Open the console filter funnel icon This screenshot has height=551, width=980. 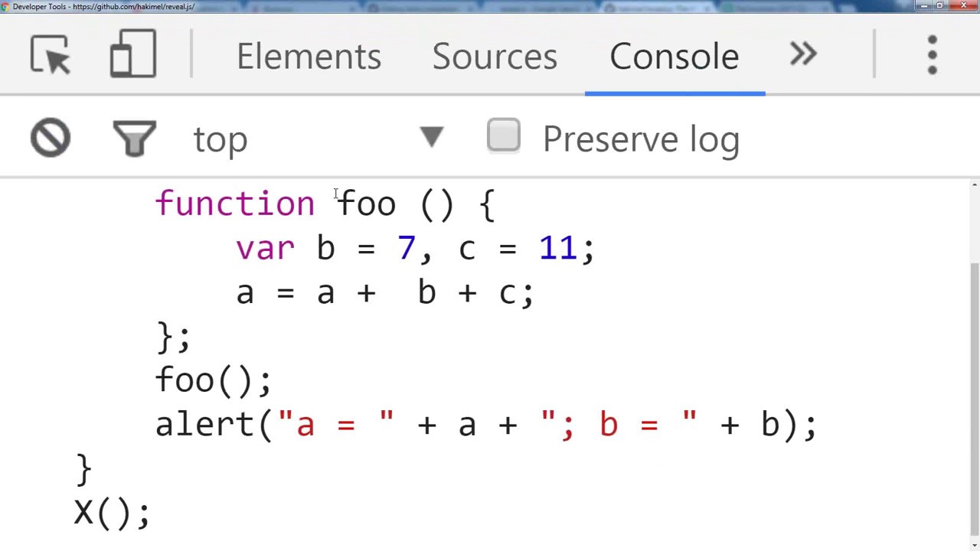click(x=134, y=139)
